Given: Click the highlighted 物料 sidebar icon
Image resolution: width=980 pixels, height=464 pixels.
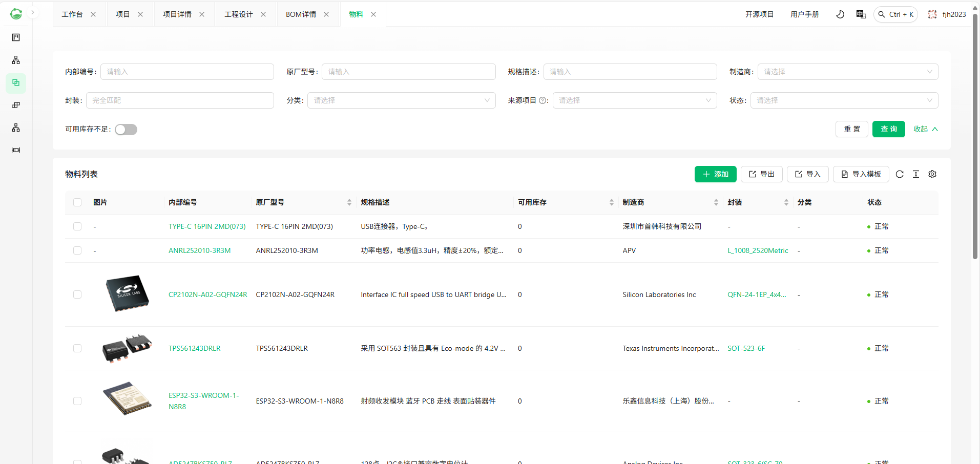Looking at the screenshot, I should [16, 82].
